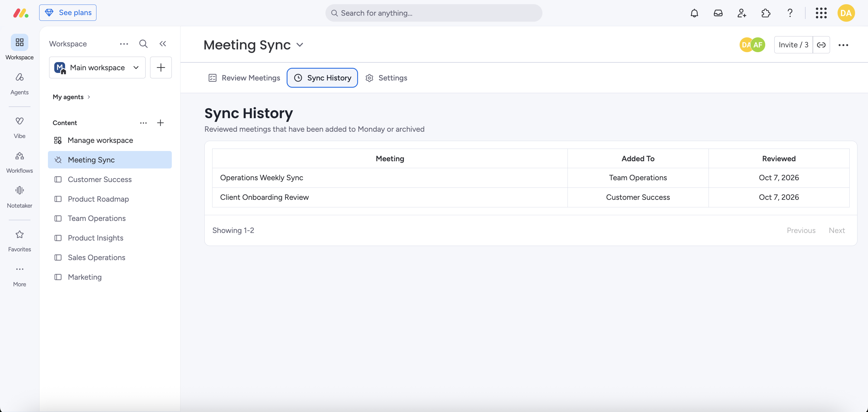Open notifications bell
Viewport: 868px width, 412px height.
(694, 13)
